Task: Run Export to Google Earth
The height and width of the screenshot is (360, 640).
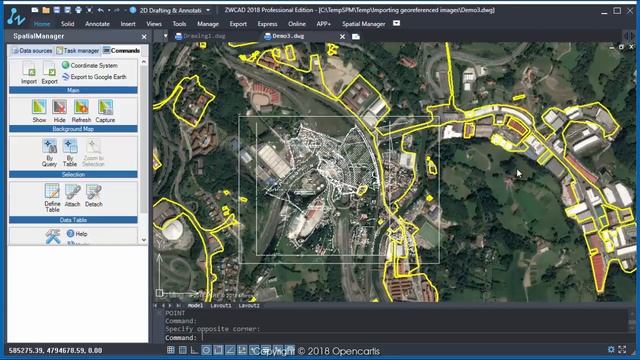Action: (x=94, y=77)
